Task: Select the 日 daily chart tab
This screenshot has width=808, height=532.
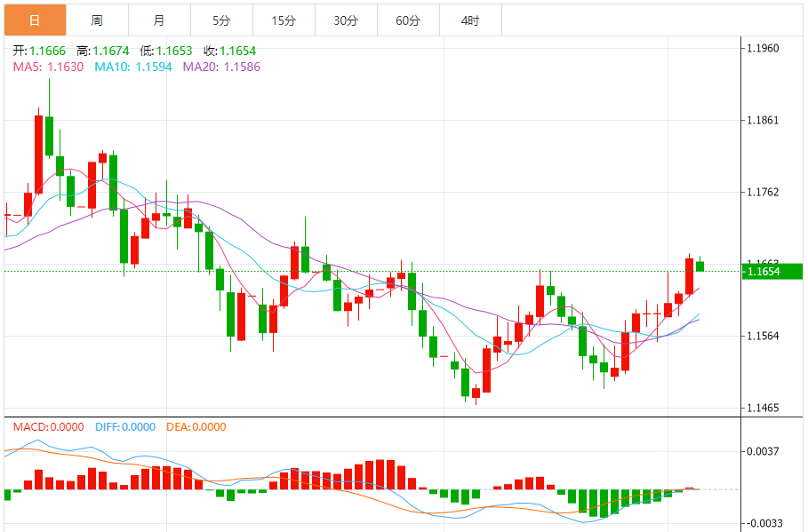Action: (x=35, y=20)
